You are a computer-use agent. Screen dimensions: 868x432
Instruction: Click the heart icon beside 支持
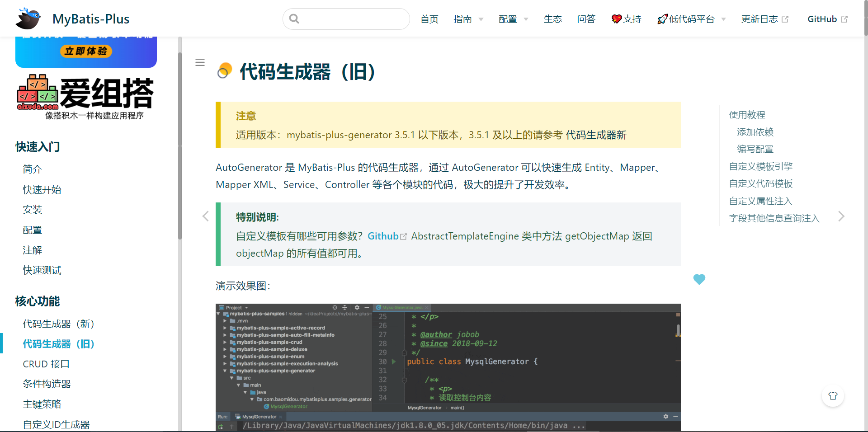617,19
